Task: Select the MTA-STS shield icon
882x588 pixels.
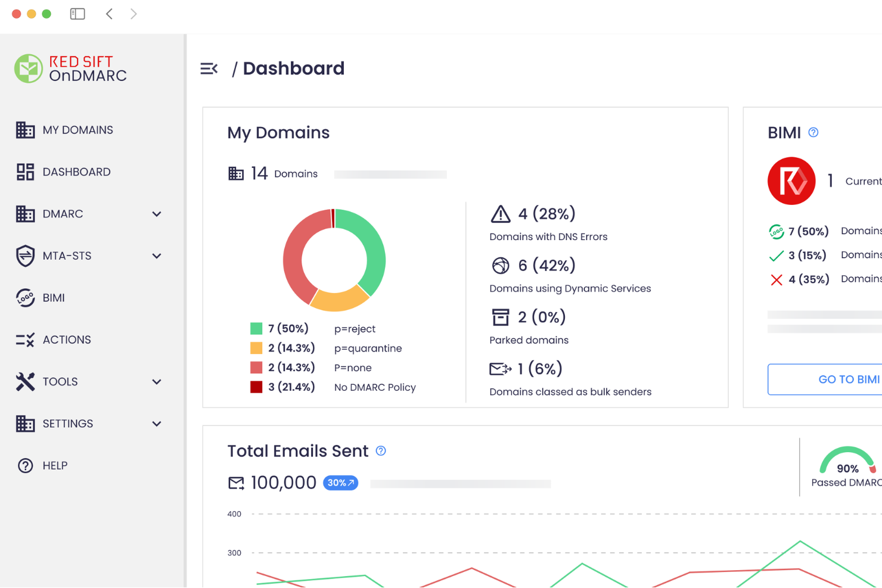Action: click(25, 256)
